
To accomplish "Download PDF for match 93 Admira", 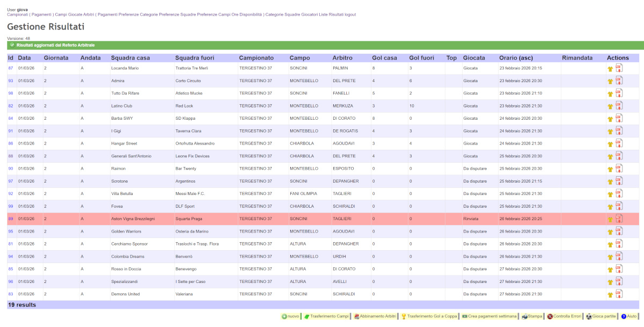I will point(619,81).
